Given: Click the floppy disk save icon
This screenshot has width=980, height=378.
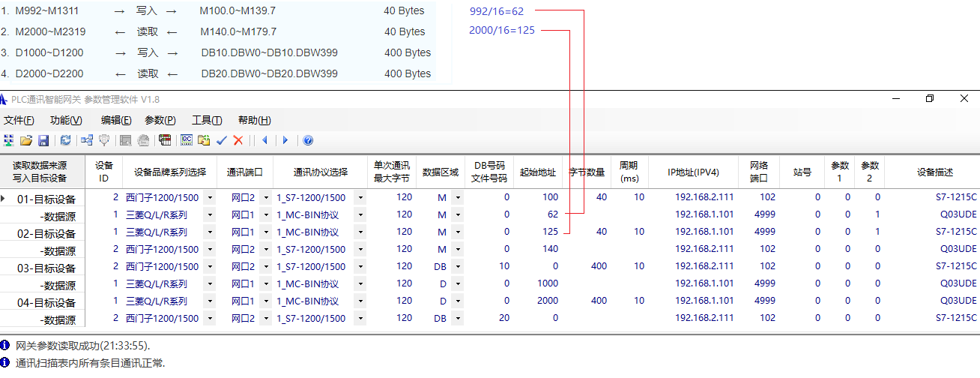Looking at the screenshot, I should point(43,140).
